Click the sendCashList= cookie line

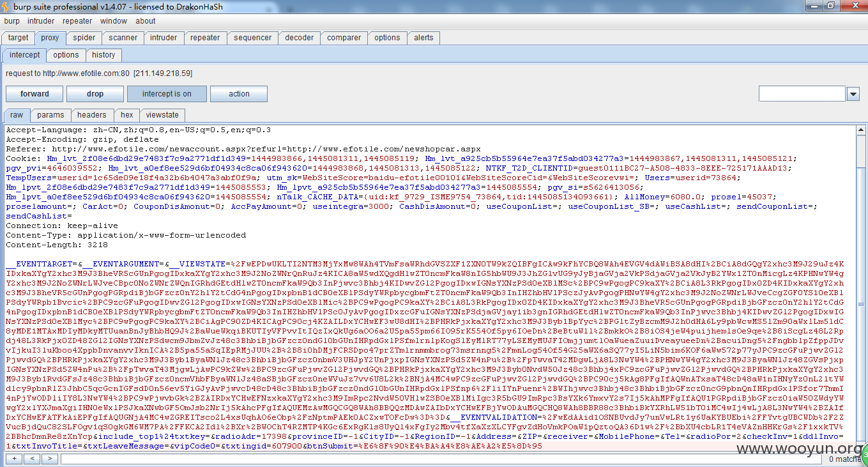39,216
